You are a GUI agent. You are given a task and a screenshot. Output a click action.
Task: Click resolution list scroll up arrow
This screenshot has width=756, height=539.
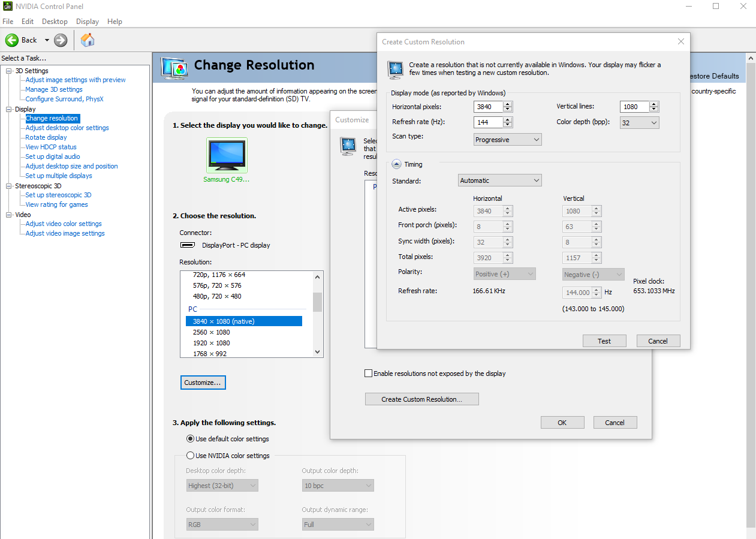tap(318, 276)
